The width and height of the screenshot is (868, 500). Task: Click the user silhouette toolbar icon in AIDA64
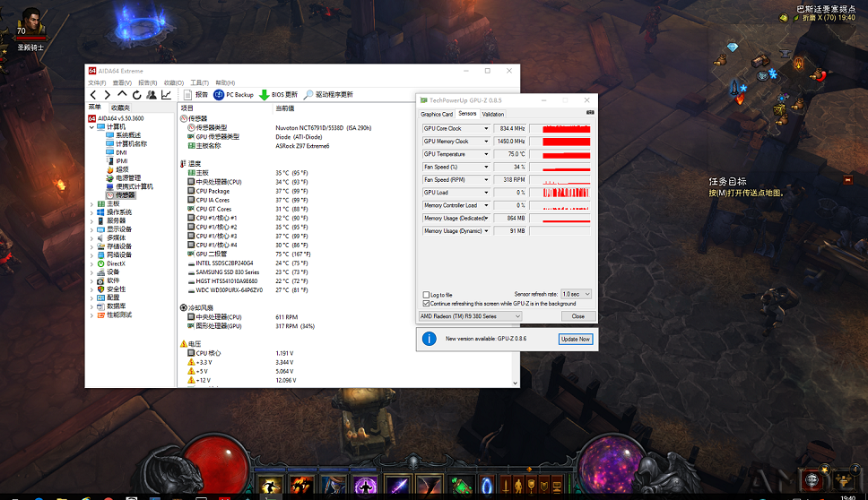tap(152, 95)
